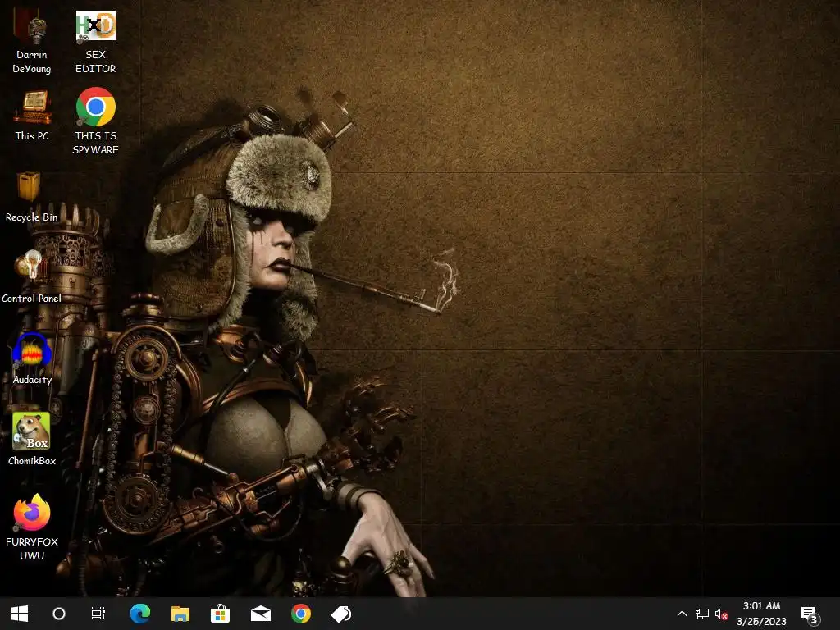Select the Recycle Bin icon
The image size is (840, 630).
tap(31, 197)
